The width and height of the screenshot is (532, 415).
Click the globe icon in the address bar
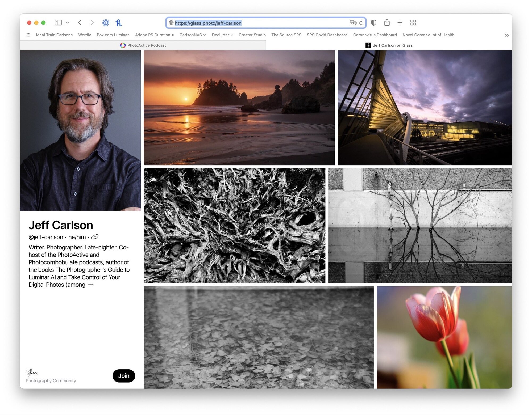click(171, 23)
